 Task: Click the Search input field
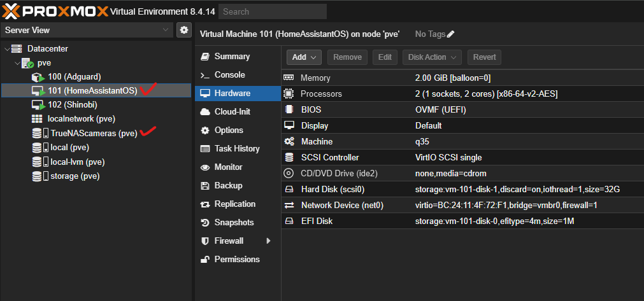click(272, 11)
